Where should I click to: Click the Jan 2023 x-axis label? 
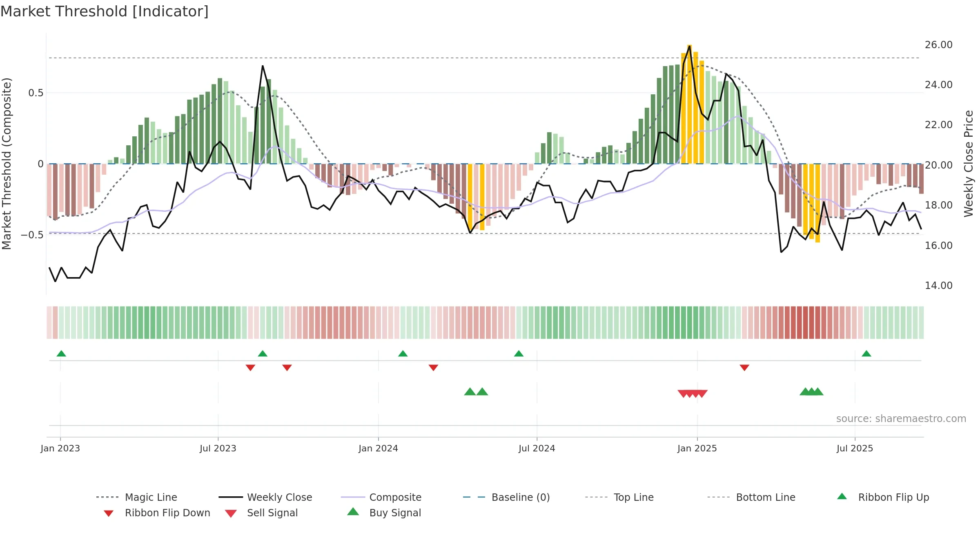(60, 448)
